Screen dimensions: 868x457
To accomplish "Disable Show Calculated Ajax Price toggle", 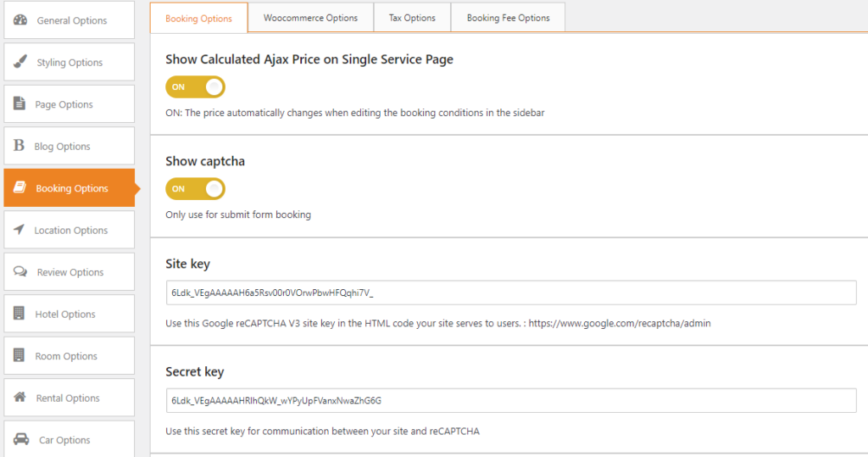I will point(195,86).
